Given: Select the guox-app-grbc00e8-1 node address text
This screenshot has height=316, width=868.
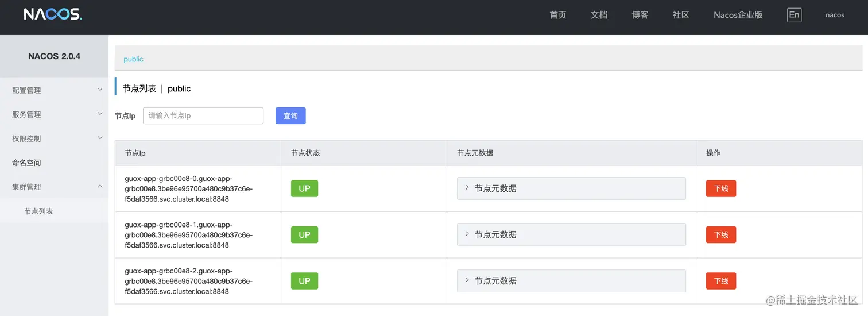Looking at the screenshot, I should click(x=189, y=235).
